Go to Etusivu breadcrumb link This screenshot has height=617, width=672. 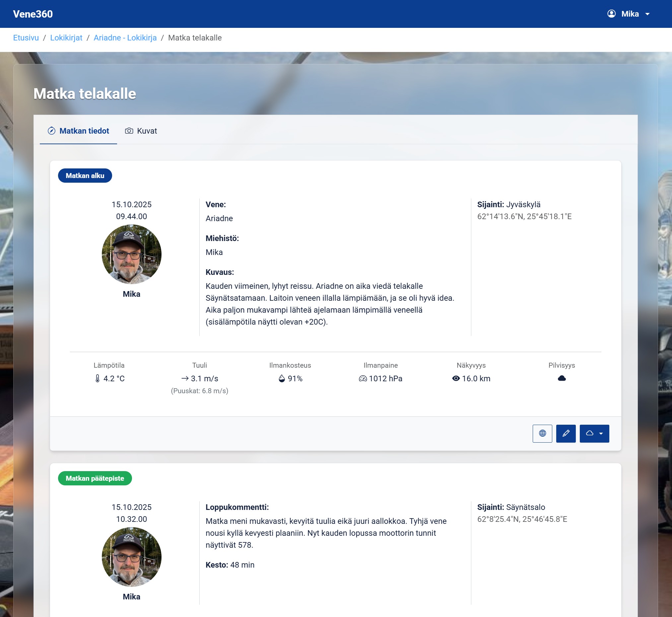click(x=26, y=38)
